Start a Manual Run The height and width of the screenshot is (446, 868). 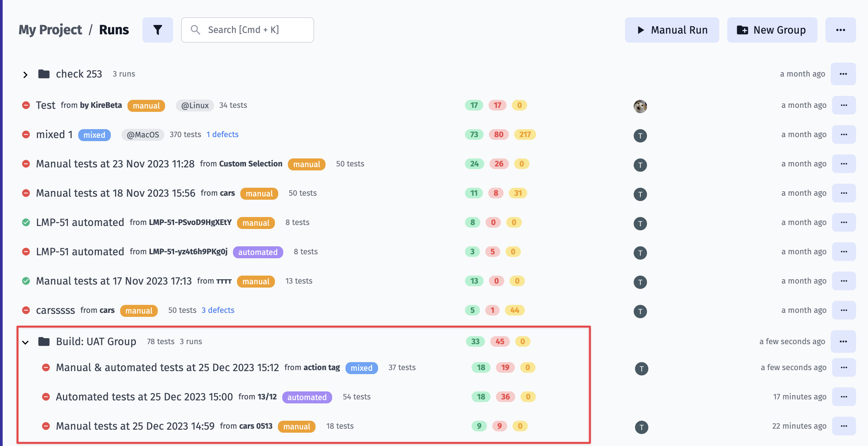672,30
